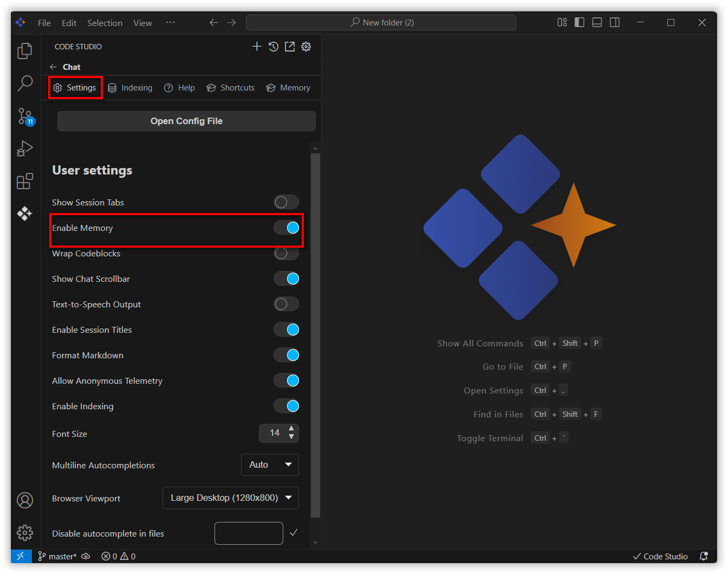728x574 pixels.
Task: Click the Open Config File button
Action: (x=186, y=121)
